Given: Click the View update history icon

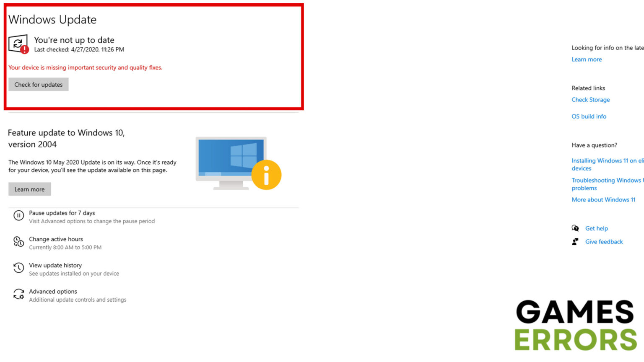Looking at the screenshot, I should 18,268.
